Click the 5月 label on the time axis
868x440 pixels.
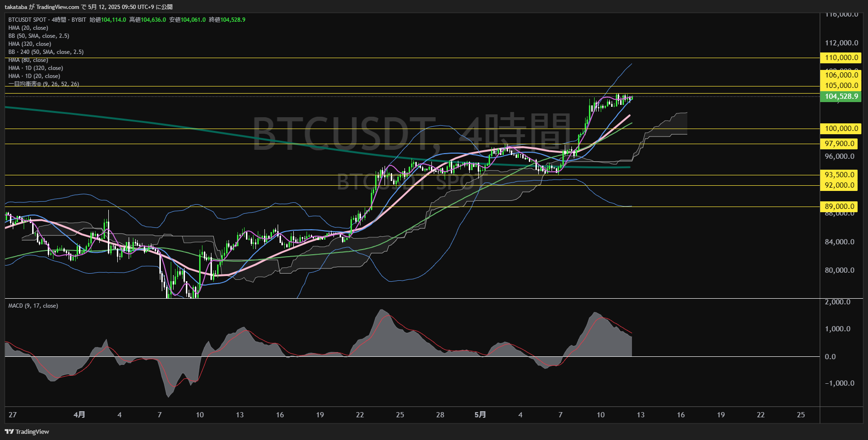(x=480, y=414)
